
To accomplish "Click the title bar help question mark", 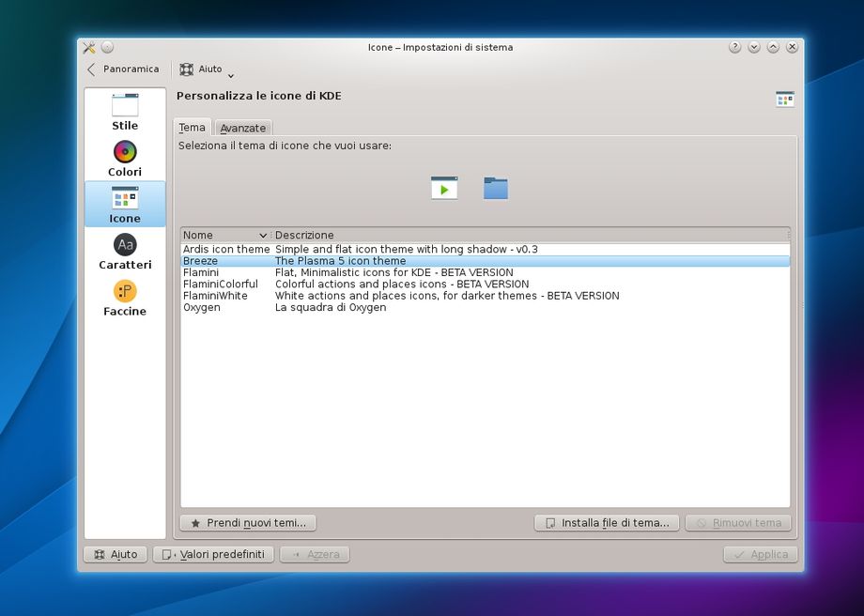I will [x=734, y=47].
